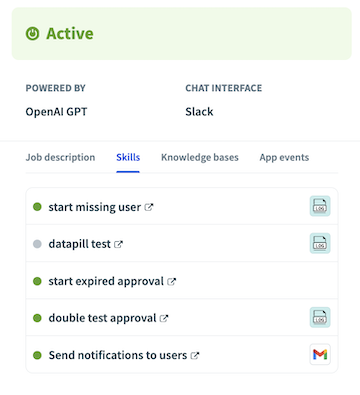Open external link icon beside start expired approval
This screenshot has width=360, height=395.
tap(172, 282)
